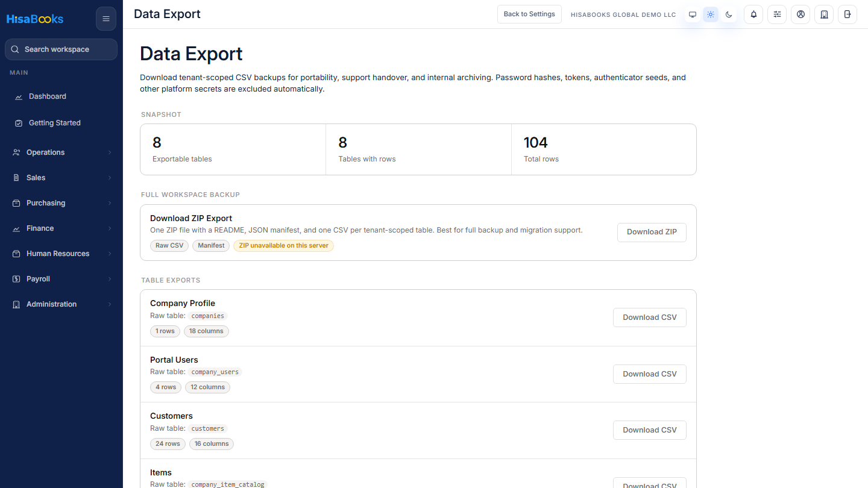The height and width of the screenshot is (488, 868).
Task: Click the logout icon
Action: coord(848,14)
